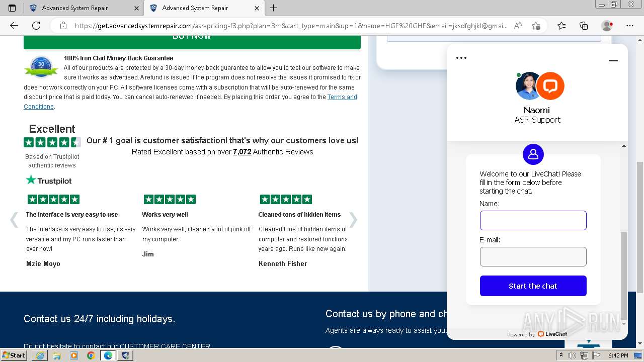Click the blue user profile icon in chat
The height and width of the screenshot is (362, 644).
tap(533, 154)
